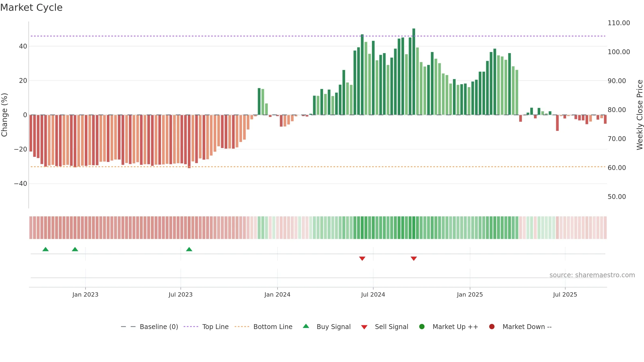Click the orange dotted Bottom Line
The image size is (644, 362).
318,167
